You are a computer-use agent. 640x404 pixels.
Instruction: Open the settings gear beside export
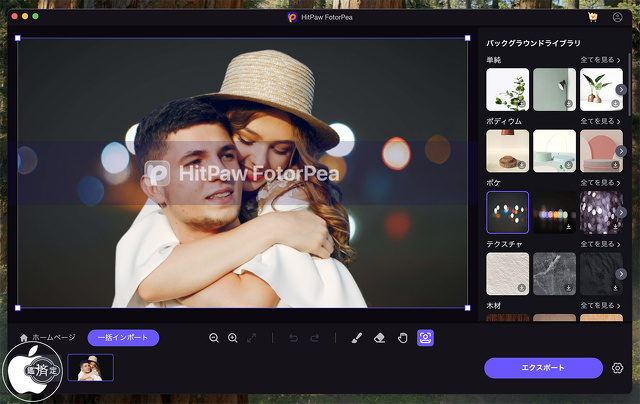click(617, 368)
